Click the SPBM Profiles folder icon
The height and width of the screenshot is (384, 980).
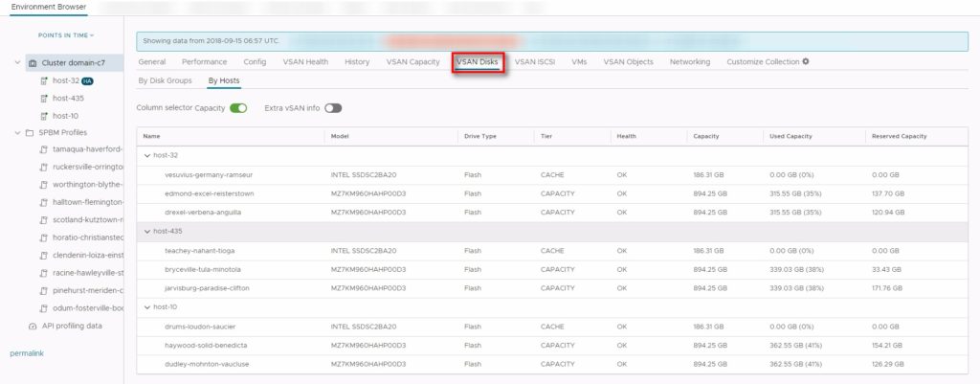click(x=33, y=132)
